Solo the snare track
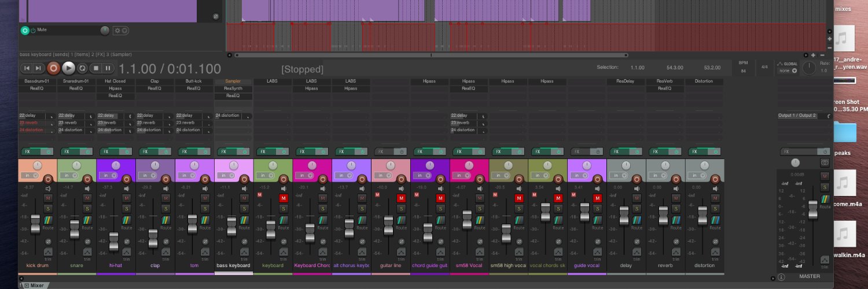The image size is (868, 289). [88, 208]
